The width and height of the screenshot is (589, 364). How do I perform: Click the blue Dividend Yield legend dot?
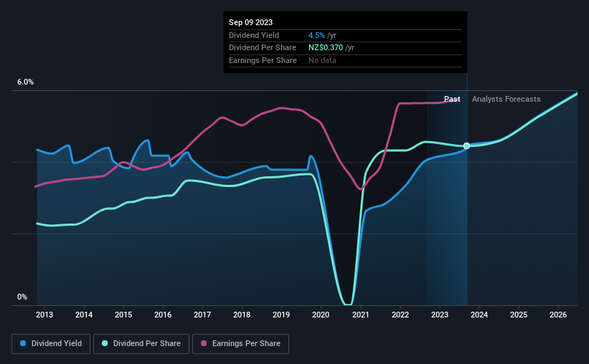[23, 343]
